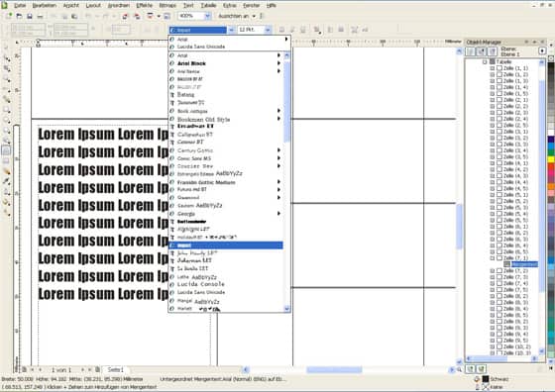Click New Layer icon at Object Manager bottom
The image size is (555, 392).
tap(471, 369)
